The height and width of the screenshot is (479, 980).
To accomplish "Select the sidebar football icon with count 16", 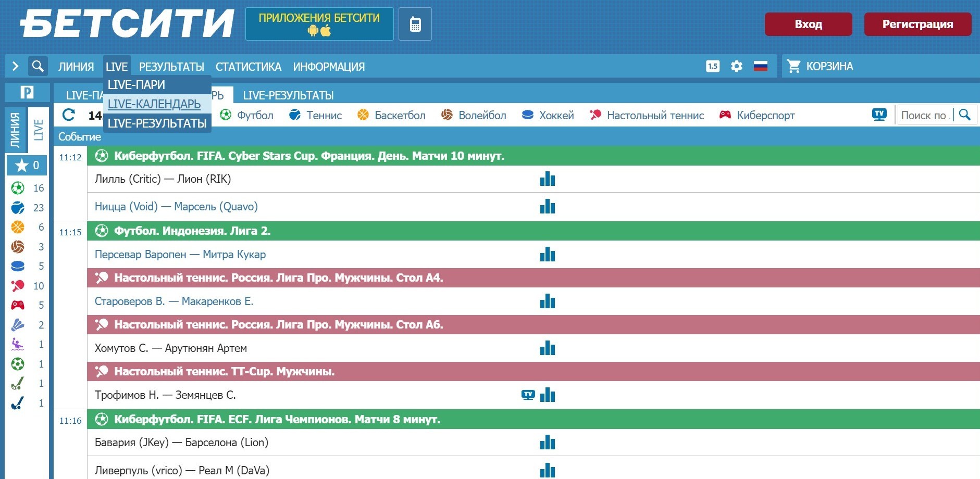I will (x=18, y=188).
